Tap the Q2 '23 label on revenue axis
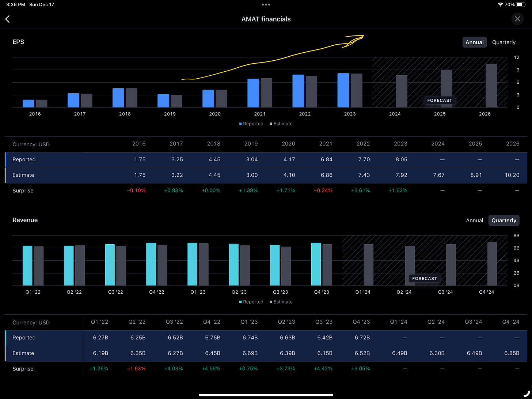The width and height of the screenshot is (532, 399). coord(239,292)
